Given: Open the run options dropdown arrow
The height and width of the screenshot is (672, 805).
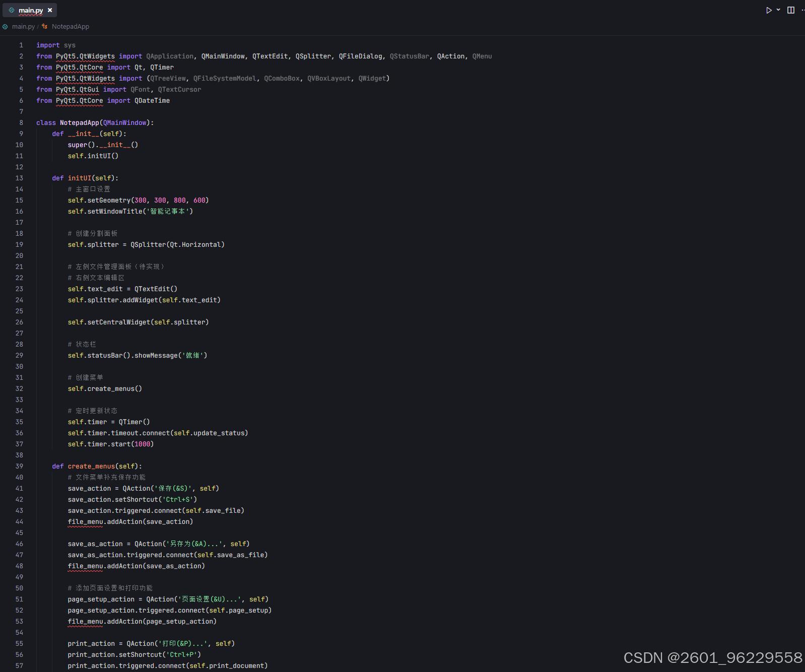Looking at the screenshot, I should click(x=778, y=10).
